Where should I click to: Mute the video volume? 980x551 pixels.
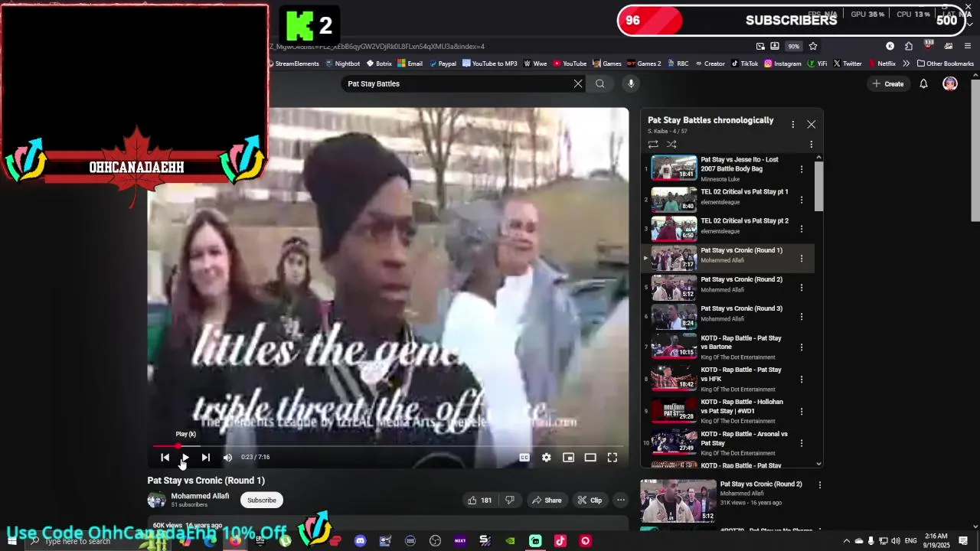click(227, 458)
